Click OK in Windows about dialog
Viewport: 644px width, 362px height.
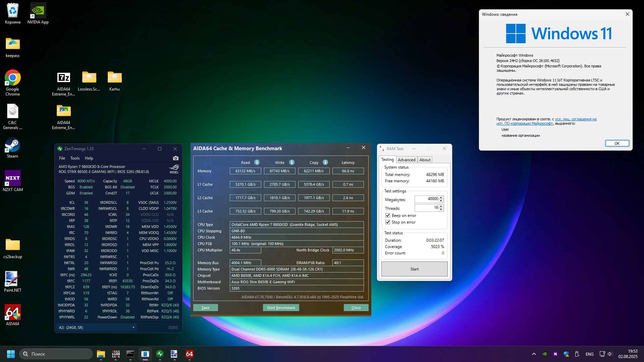pyautogui.click(x=617, y=143)
